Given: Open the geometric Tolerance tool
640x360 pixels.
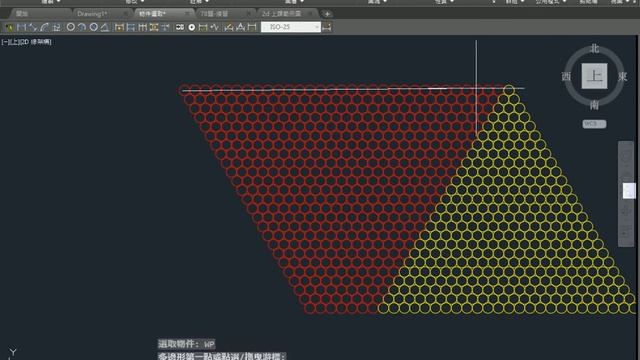Looking at the screenshot, I should [180, 27].
